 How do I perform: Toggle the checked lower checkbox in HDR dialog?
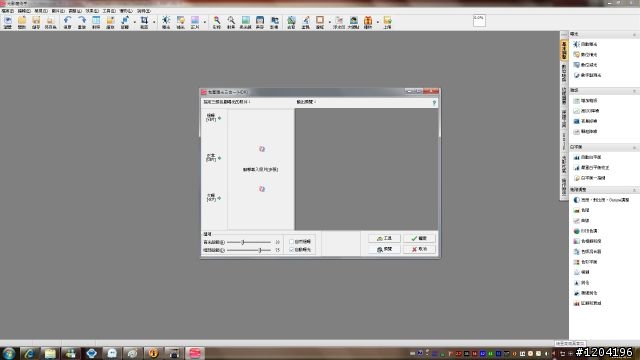tap(291, 249)
